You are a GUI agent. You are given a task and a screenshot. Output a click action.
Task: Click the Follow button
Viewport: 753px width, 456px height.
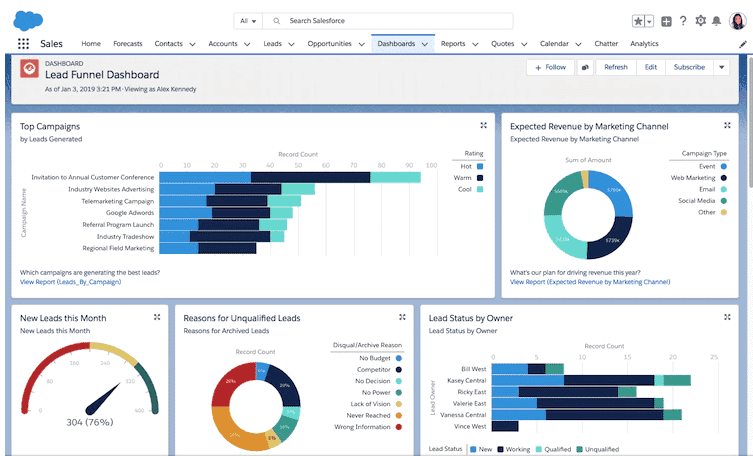pyautogui.click(x=550, y=67)
